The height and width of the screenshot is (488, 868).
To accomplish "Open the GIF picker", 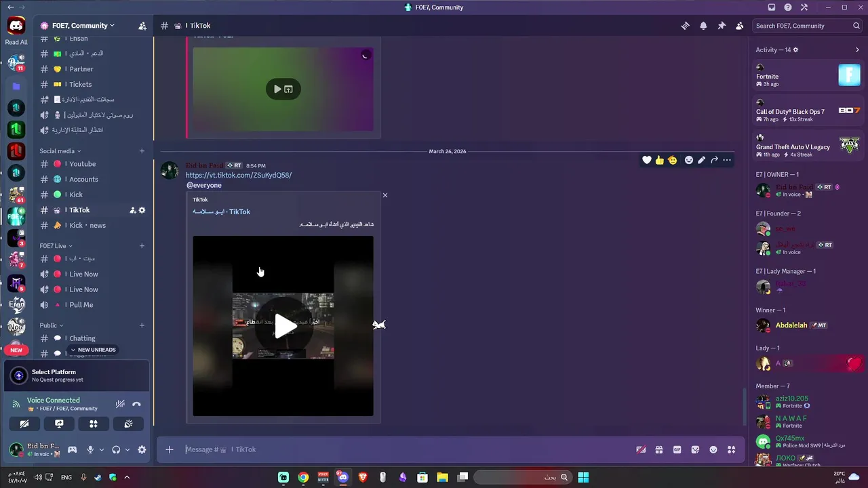I will pyautogui.click(x=677, y=449).
